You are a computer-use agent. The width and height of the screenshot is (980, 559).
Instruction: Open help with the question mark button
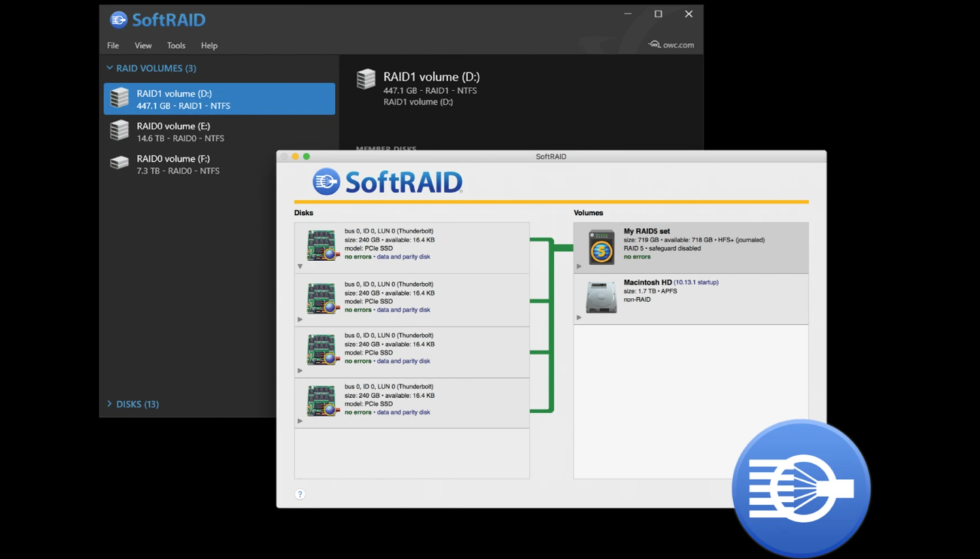(x=300, y=494)
